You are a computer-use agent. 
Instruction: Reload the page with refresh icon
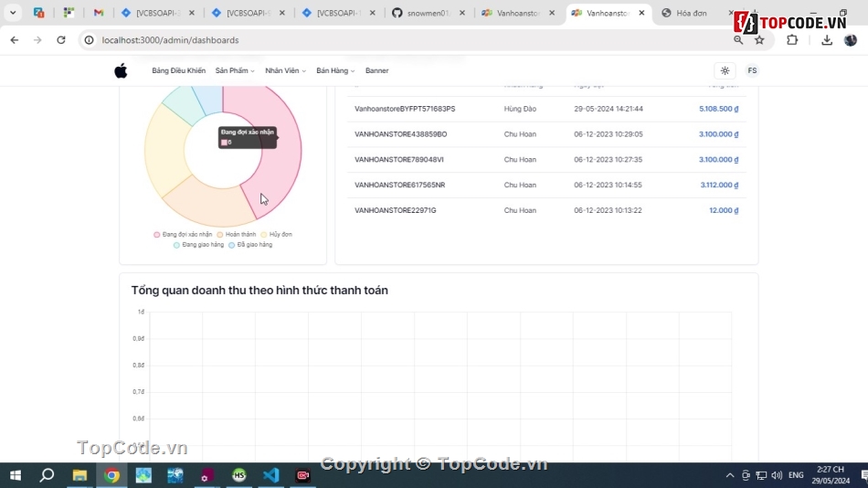pos(61,40)
